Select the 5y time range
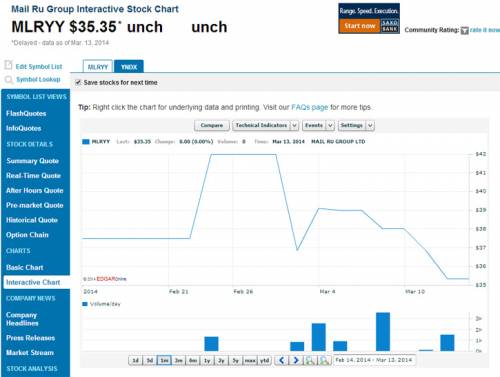 pyautogui.click(x=236, y=360)
